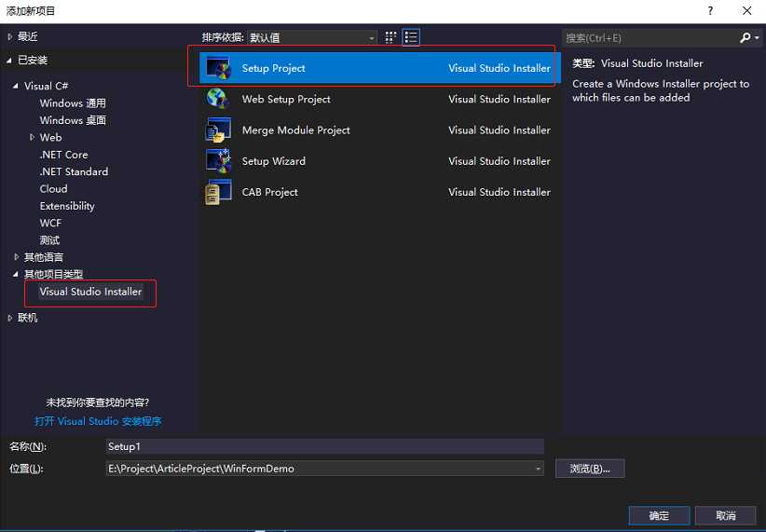Open the location path dropdown arrow
766x532 pixels.
tap(538, 469)
